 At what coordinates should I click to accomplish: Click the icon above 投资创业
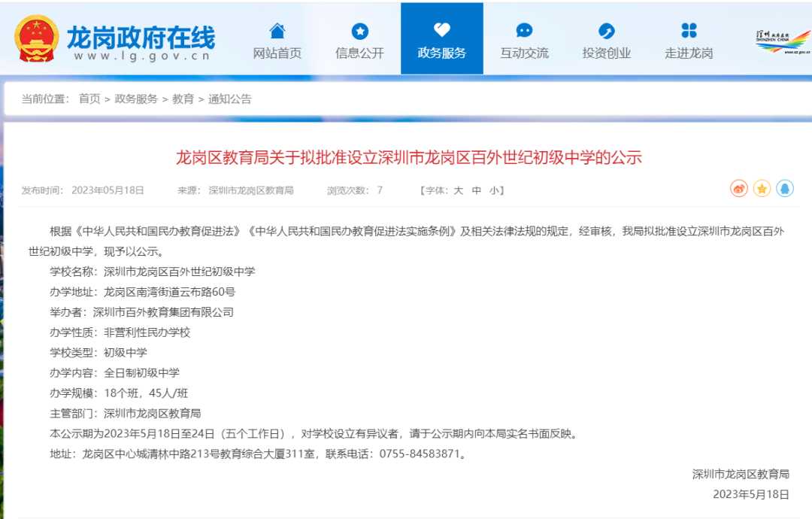pyautogui.click(x=607, y=31)
